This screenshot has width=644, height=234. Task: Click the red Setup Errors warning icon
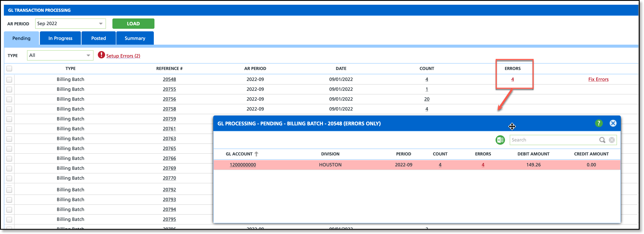[x=101, y=55]
